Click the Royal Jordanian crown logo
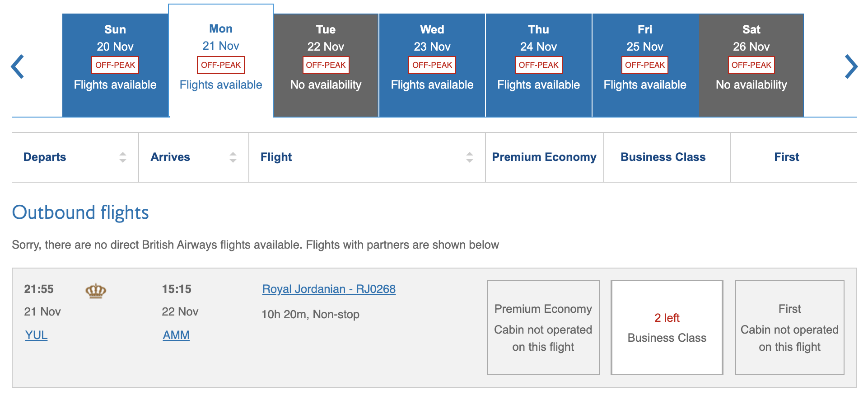The width and height of the screenshot is (868, 396). (96, 291)
